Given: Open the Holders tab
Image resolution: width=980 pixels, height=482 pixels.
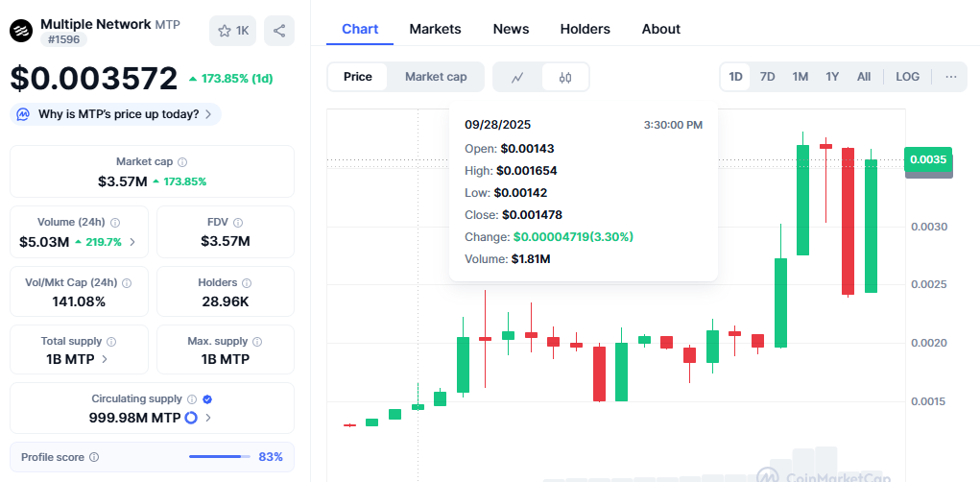Looking at the screenshot, I should 585,29.
